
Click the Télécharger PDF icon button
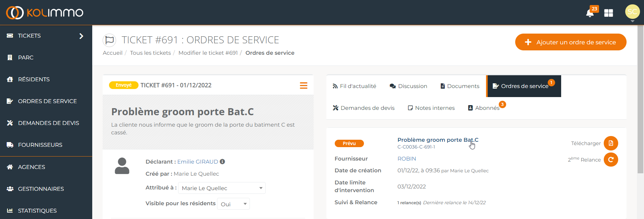coord(611,143)
